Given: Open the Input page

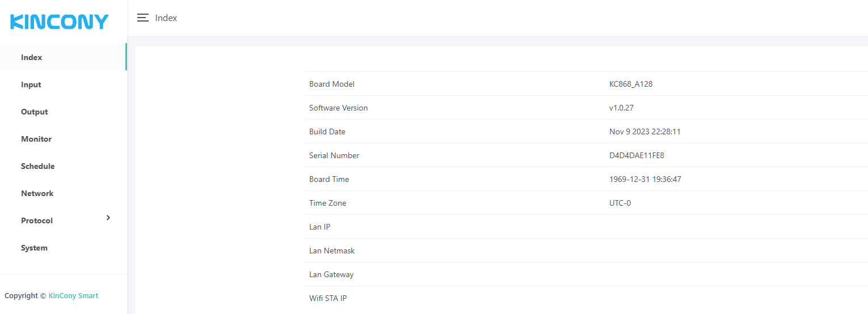Looking at the screenshot, I should click(x=31, y=84).
